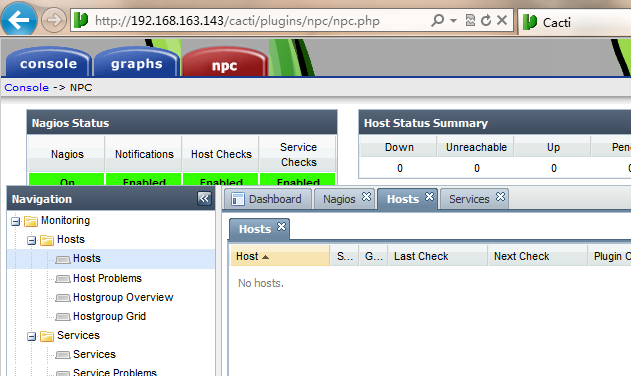
Task: Click the Service Checks column label
Action: 299,155
